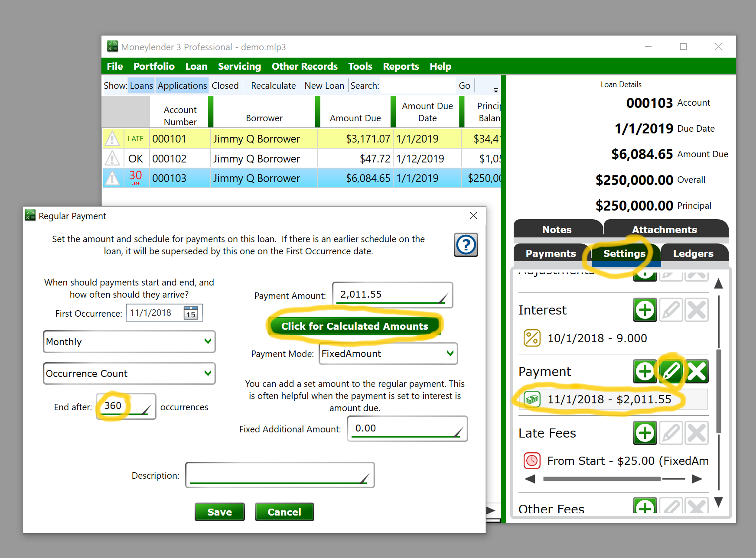Click the loan Search box

(x=418, y=86)
